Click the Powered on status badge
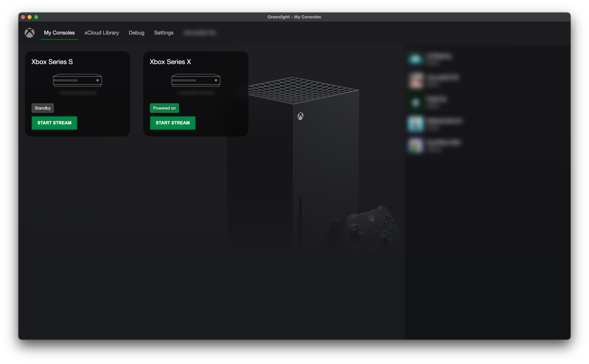This screenshot has height=364, width=589. 164,108
